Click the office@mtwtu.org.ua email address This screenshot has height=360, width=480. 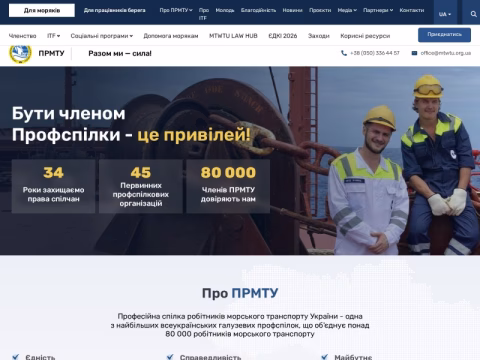[x=446, y=53]
